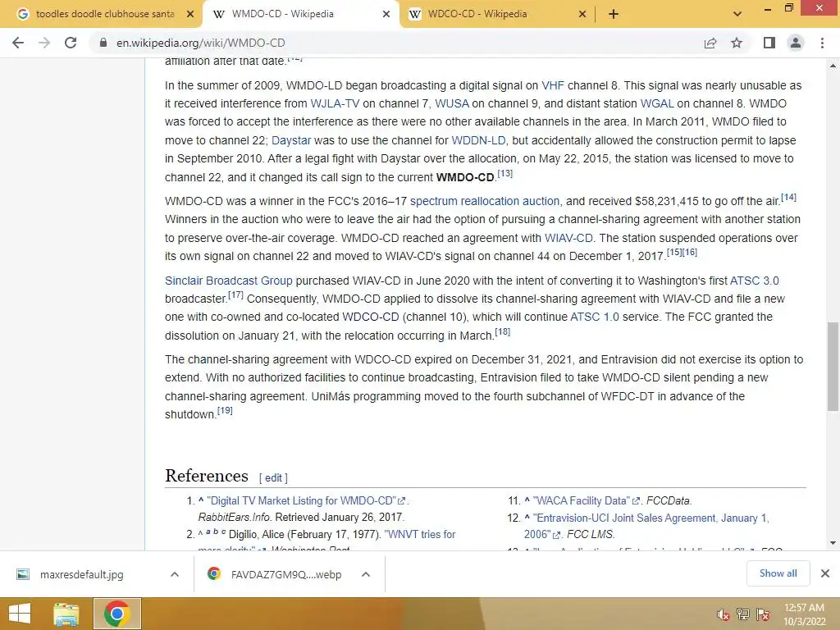
Task: Follow the WUSA link
Action: (452, 103)
